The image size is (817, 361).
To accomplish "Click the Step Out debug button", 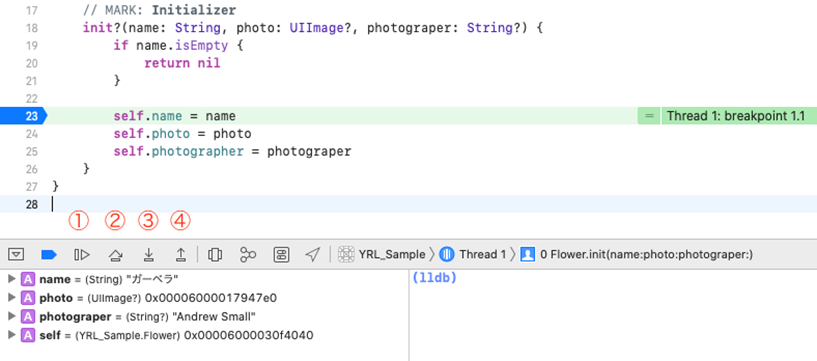I will point(181,255).
